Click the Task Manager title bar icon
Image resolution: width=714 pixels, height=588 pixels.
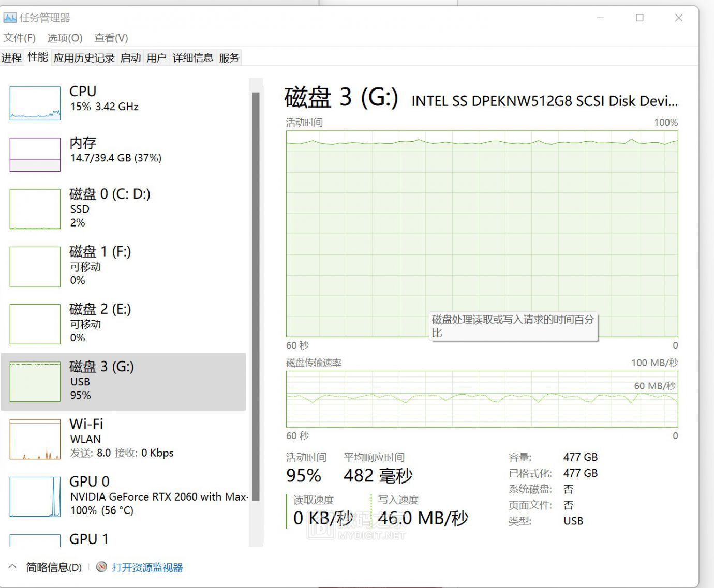point(10,18)
